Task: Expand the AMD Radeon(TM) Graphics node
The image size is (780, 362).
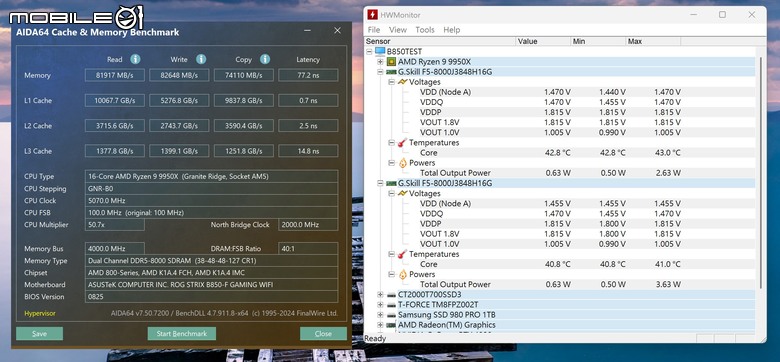Action: pyautogui.click(x=380, y=325)
